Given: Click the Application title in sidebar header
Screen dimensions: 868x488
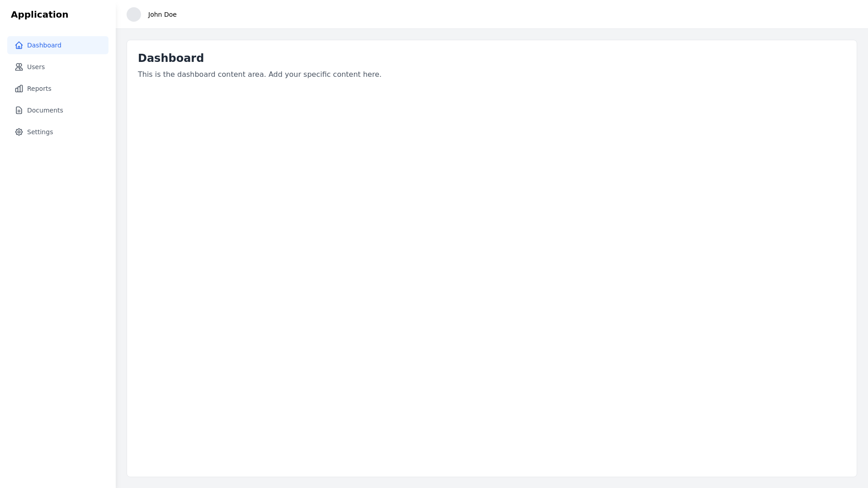Looking at the screenshot, I should 40,14.
